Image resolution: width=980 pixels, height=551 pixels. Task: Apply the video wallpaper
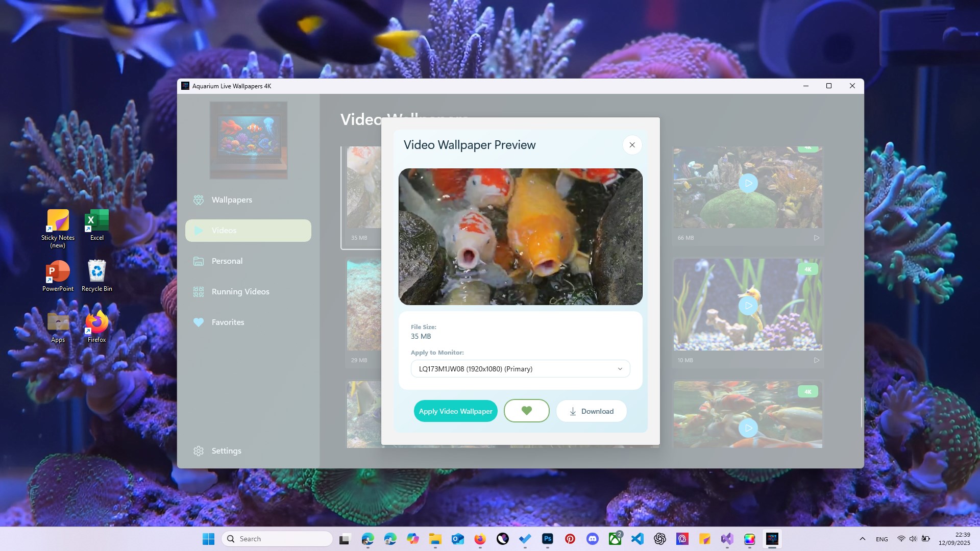pos(455,411)
